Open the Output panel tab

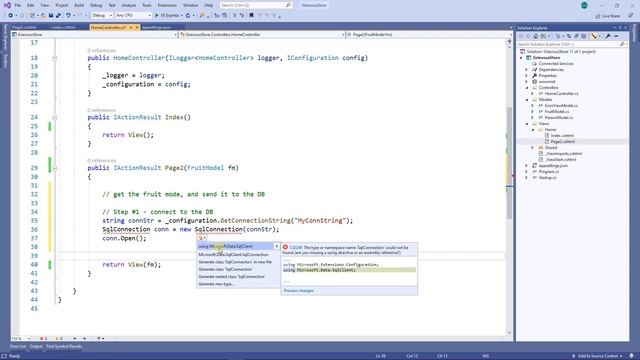click(36, 347)
